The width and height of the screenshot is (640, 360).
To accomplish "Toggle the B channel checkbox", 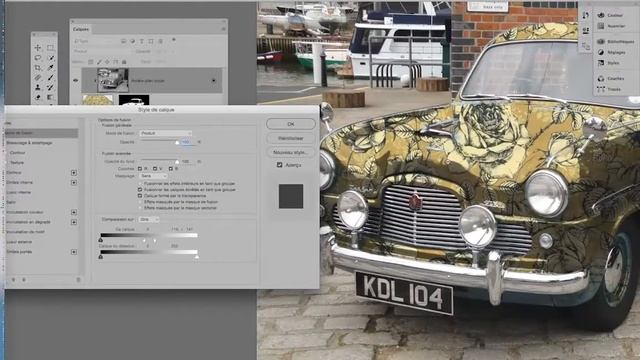I will click(x=171, y=169).
